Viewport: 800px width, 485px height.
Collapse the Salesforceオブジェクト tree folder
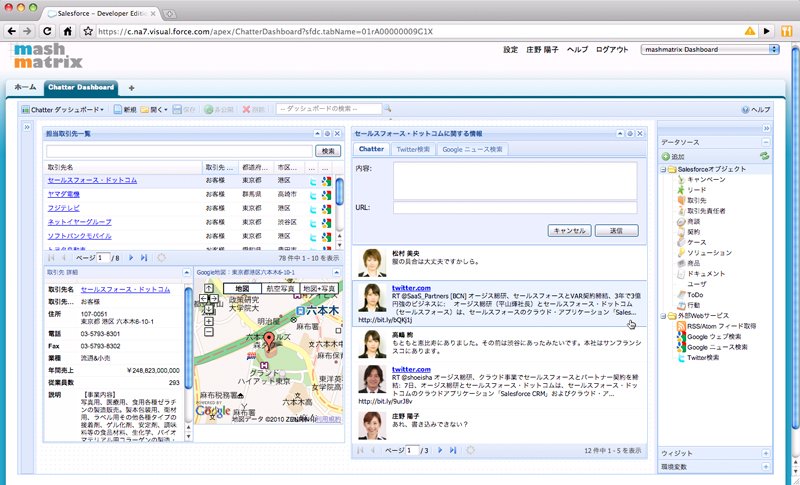pos(663,169)
